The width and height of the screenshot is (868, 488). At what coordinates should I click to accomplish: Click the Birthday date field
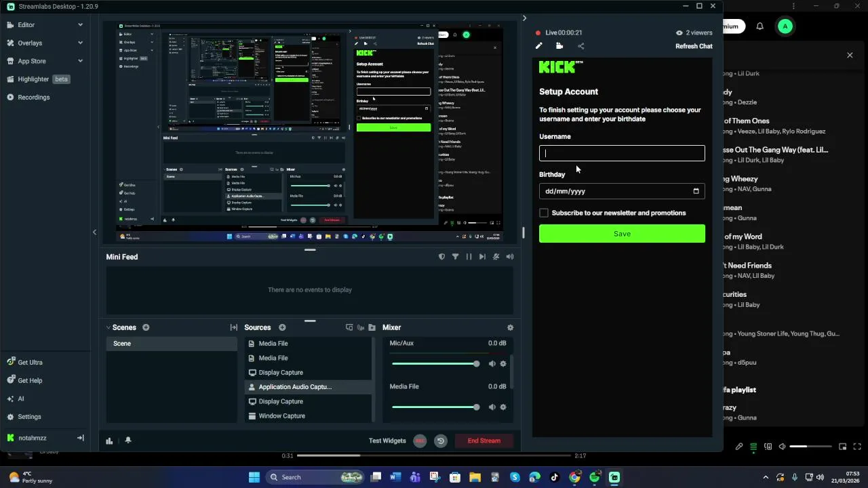[x=622, y=191]
